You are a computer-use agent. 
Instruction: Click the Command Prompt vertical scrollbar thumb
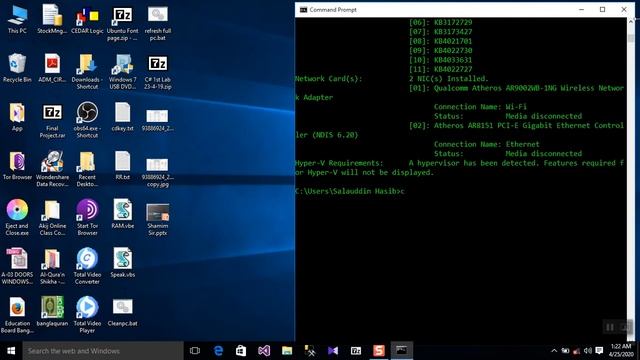[631, 38]
